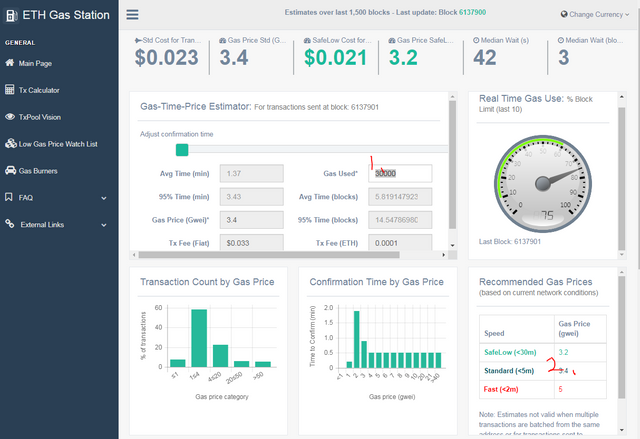Select the TxPool Vision eye icon

tap(10, 117)
